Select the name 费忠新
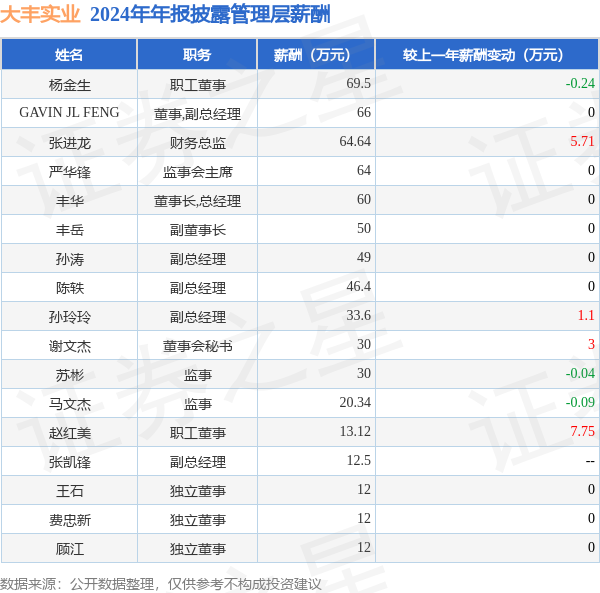The height and width of the screenshot is (593, 600). pyautogui.click(x=70, y=520)
